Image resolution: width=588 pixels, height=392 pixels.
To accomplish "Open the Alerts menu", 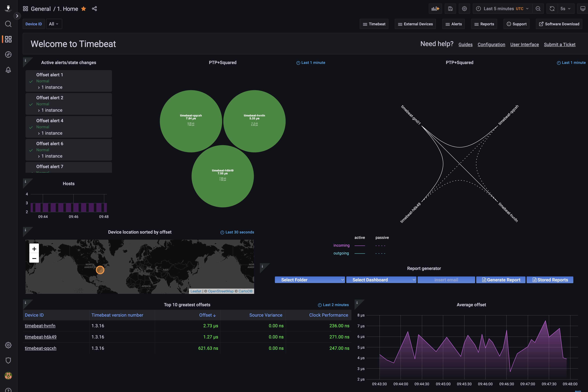I will (x=453, y=24).
